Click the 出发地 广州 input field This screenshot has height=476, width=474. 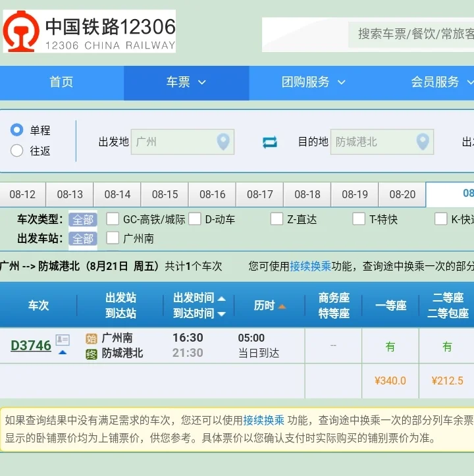(182, 142)
